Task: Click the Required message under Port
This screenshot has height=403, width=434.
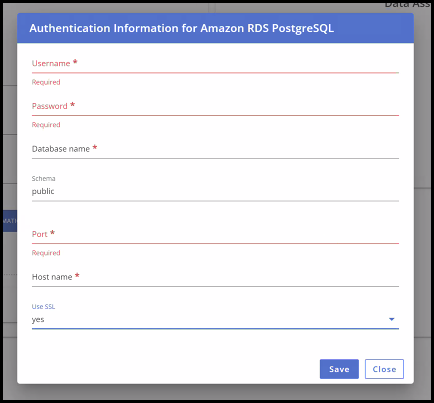Action: point(46,253)
